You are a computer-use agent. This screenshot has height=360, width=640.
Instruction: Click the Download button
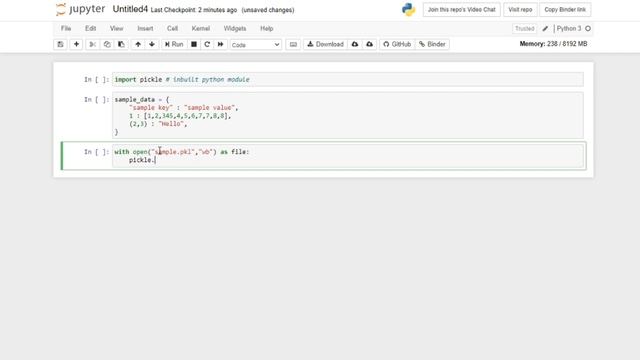click(x=325, y=44)
